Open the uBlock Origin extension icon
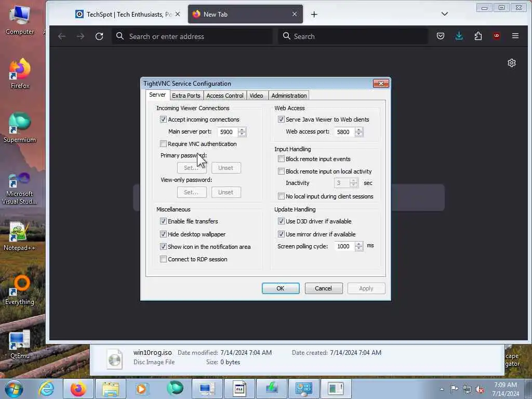532x399 pixels. [x=497, y=36]
